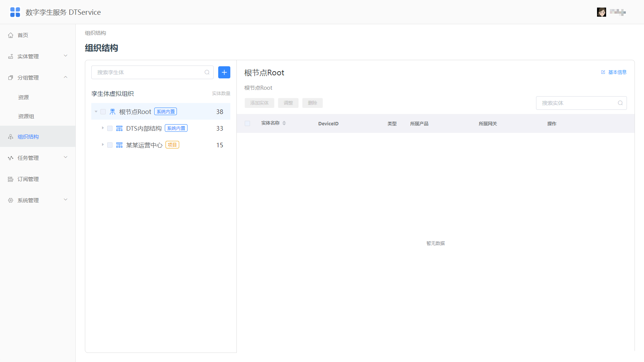Expand the DTS内部结构 tree node
The image size is (644, 362).
pos(103,128)
